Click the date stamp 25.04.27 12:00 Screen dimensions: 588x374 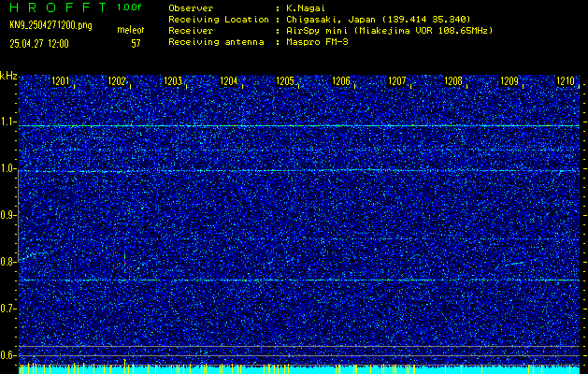point(39,44)
